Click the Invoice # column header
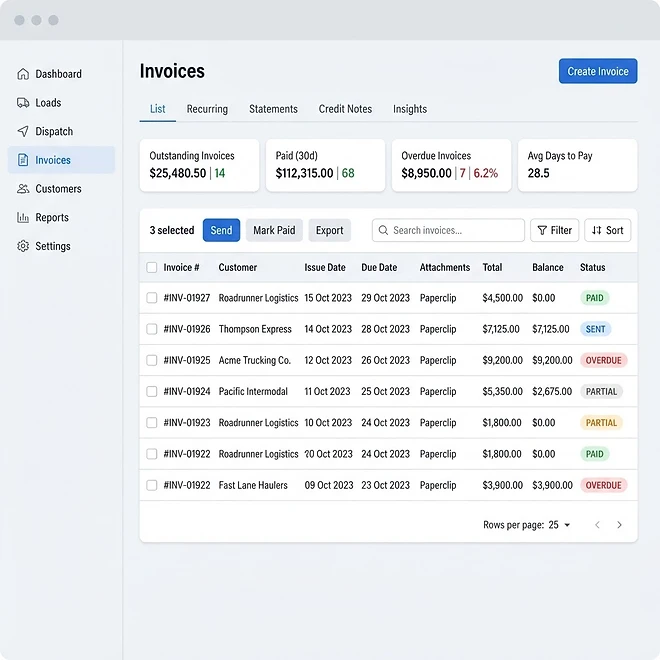The image size is (660, 660). (x=181, y=267)
